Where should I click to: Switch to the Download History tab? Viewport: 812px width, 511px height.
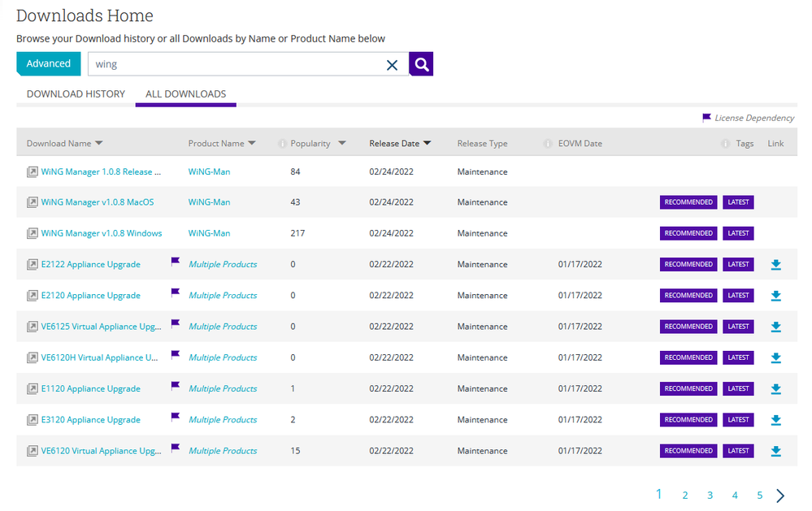[x=76, y=93]
